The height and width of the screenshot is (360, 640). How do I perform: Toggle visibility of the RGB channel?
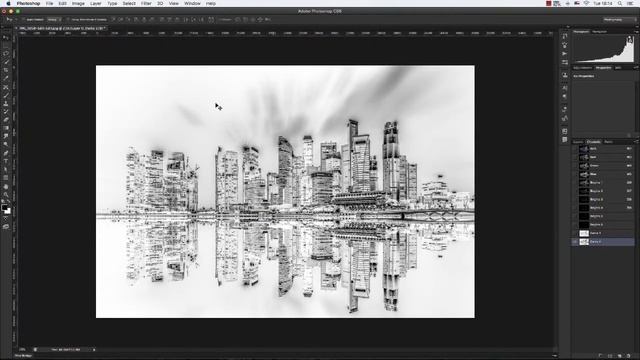(575, 149)
